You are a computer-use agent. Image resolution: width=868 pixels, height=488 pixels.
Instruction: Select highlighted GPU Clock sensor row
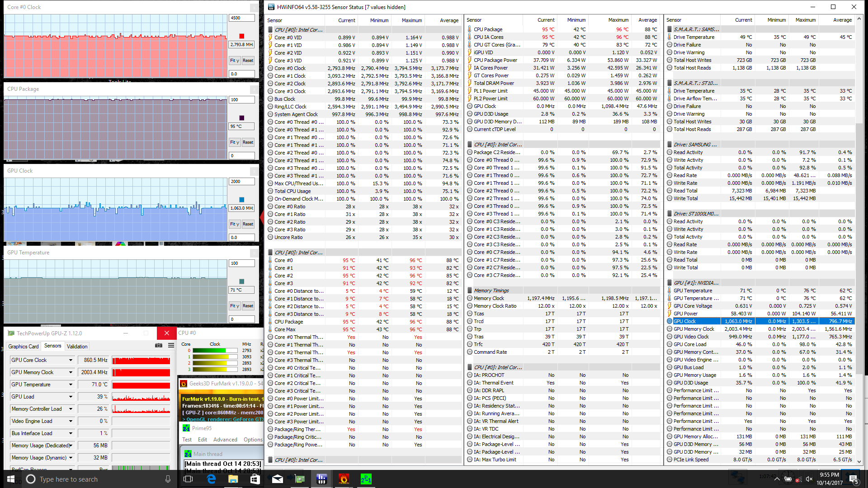coord(760,321)
